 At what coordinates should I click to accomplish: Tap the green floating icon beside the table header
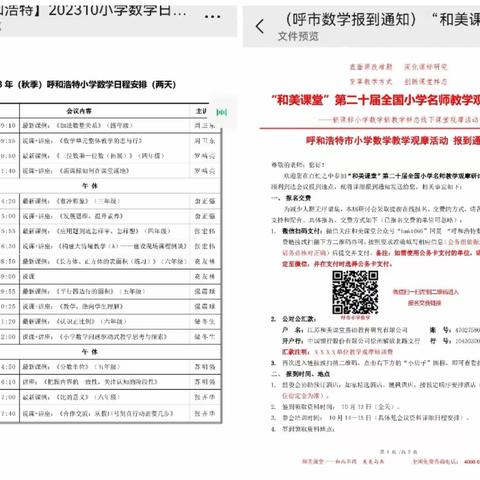pos(222,112)
